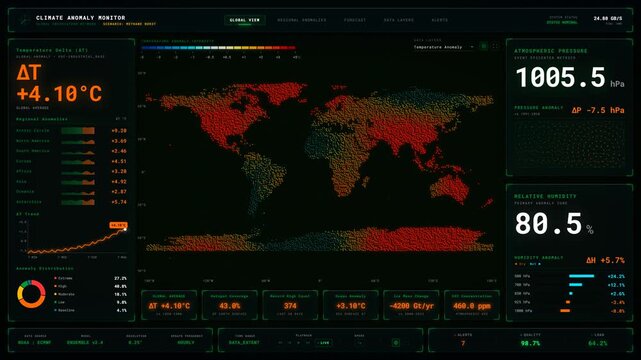Screen dimensions: 641x360
Task: Click the ΔT +4.10°C global average card
Action: [x=169, y=305]
